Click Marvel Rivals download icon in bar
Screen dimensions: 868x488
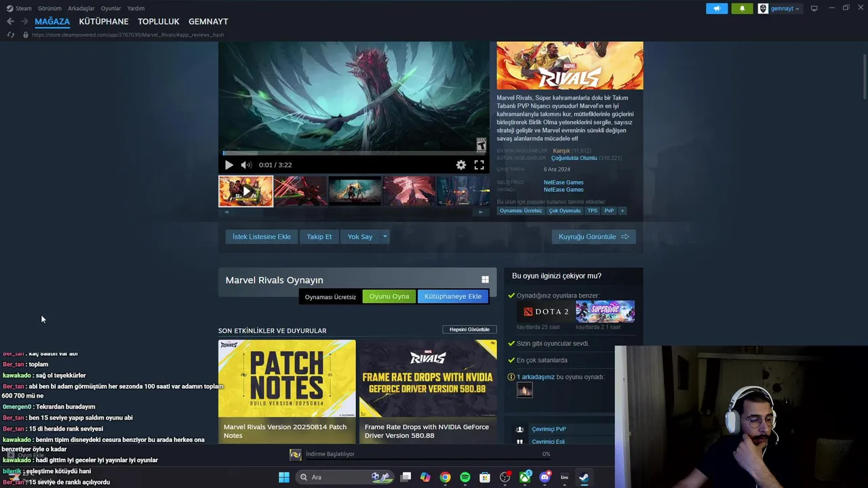[x=296, y=454]
